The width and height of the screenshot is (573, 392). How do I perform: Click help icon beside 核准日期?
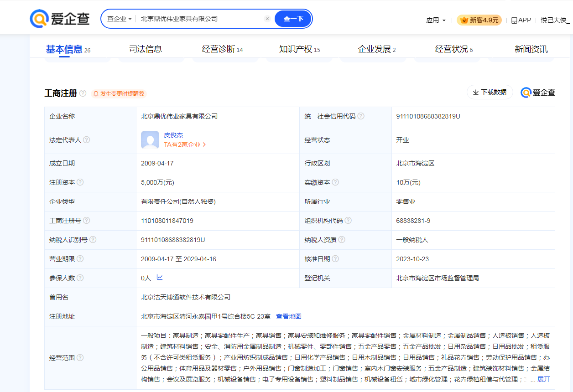tap(335, 259)
